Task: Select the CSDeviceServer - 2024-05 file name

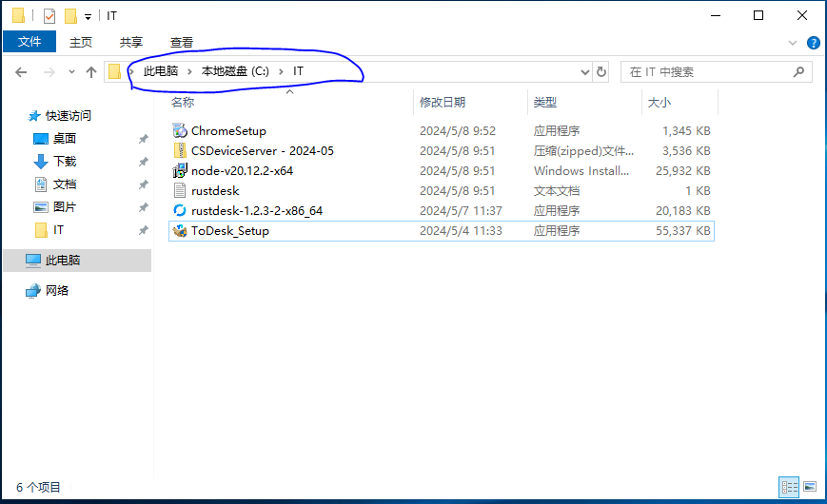Action: click(x=262, y=151)
